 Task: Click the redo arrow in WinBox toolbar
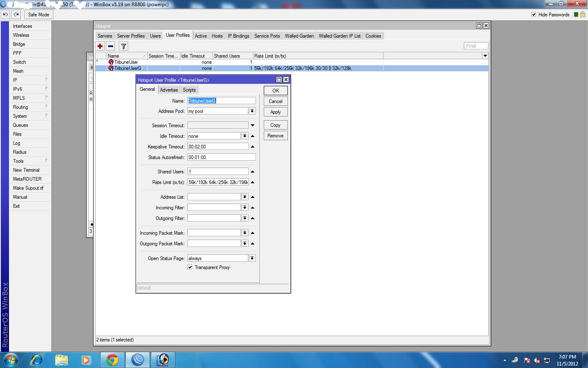(x=16, y=14)
